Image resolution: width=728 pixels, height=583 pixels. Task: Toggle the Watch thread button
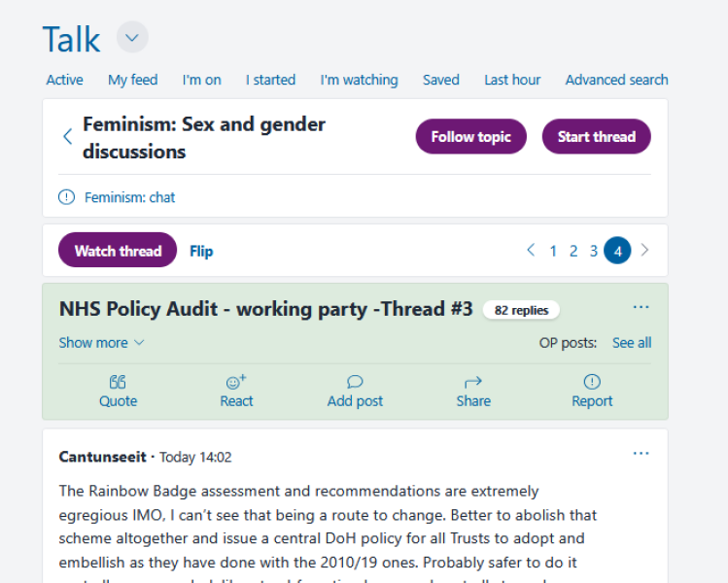tap(118, 251)
